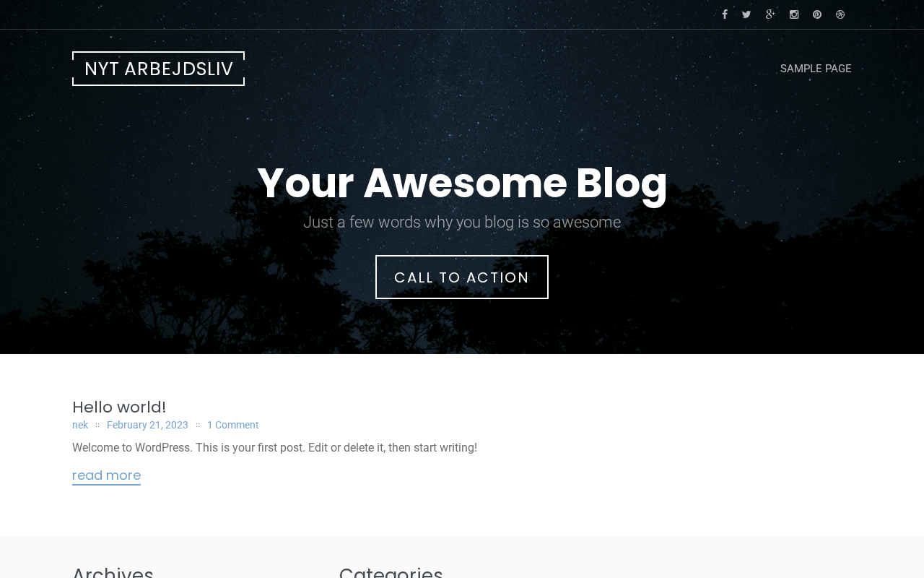Click the Your Awesome Blog headline
Image resolution: width=924 pixels, height=578 pixels.
point(462,183)
